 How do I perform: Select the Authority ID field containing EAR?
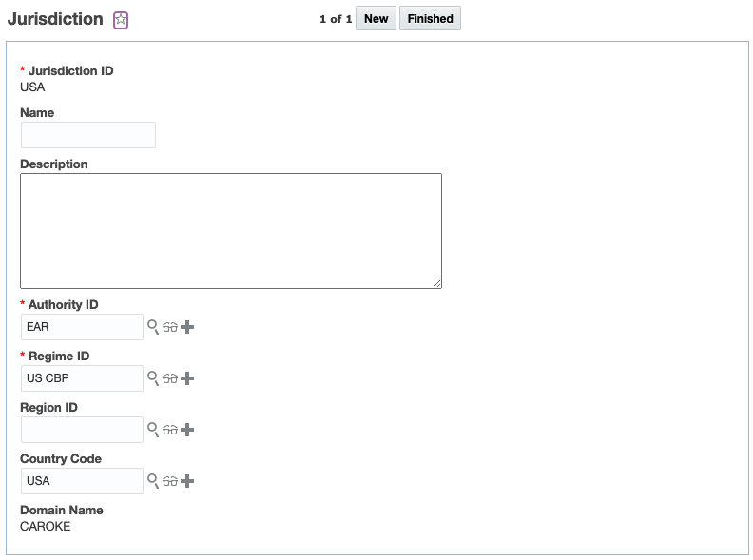click(82, 327)
